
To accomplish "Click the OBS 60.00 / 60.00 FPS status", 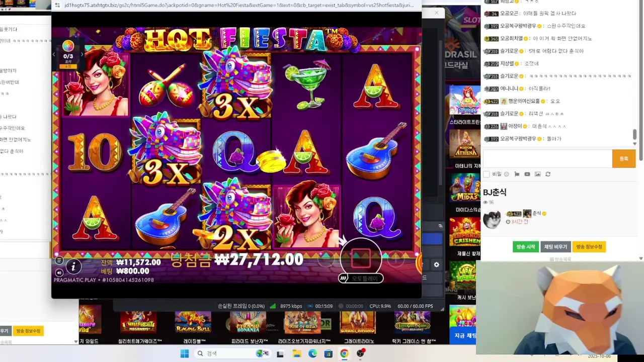I will click(415, 306).
